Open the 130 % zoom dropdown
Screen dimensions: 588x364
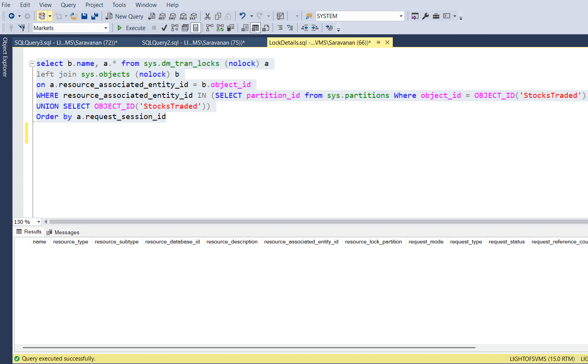(x=39, y=222)
